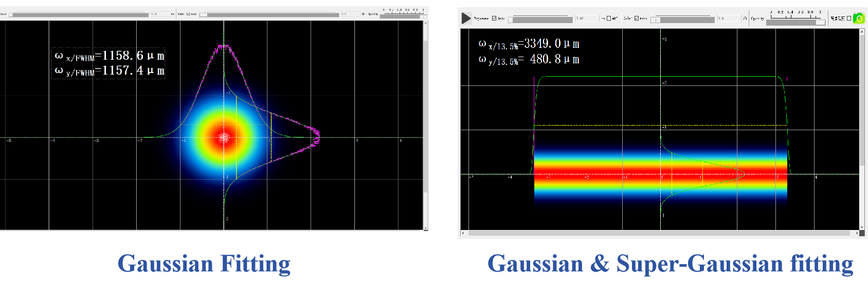Viewport: 868px width, 282px height.
Task: Click the gain slider in the left panel
Action: [x=269, y=14]
